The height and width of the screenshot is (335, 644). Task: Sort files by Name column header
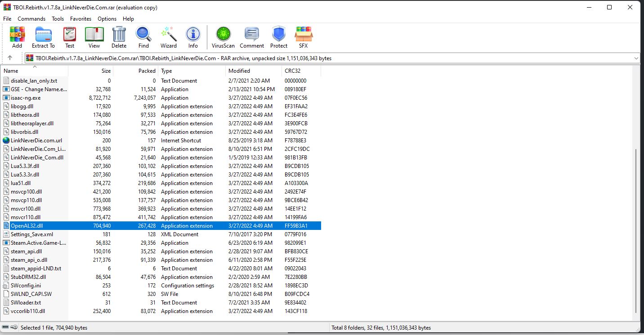[34, 71]
